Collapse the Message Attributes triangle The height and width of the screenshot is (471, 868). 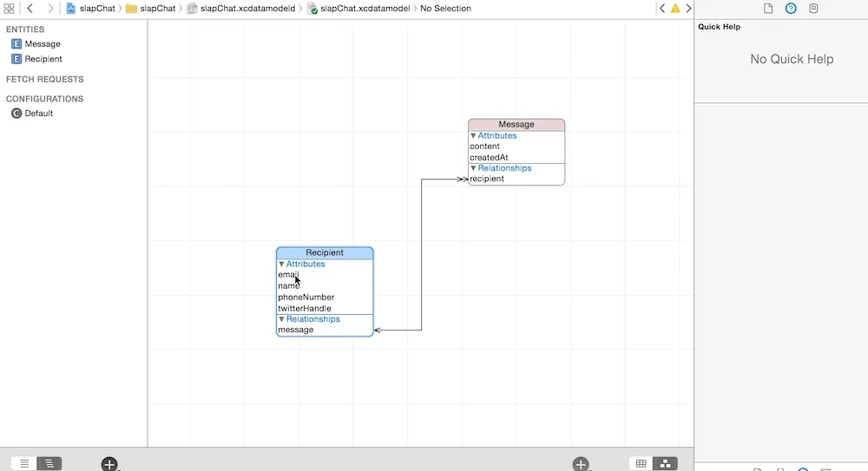(x=473, y=135)
